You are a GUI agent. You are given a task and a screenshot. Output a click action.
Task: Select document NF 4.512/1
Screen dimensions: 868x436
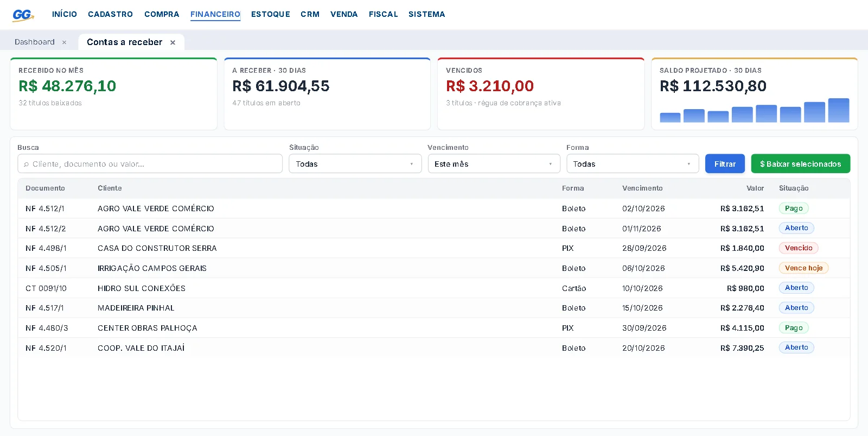pos(45,208)
